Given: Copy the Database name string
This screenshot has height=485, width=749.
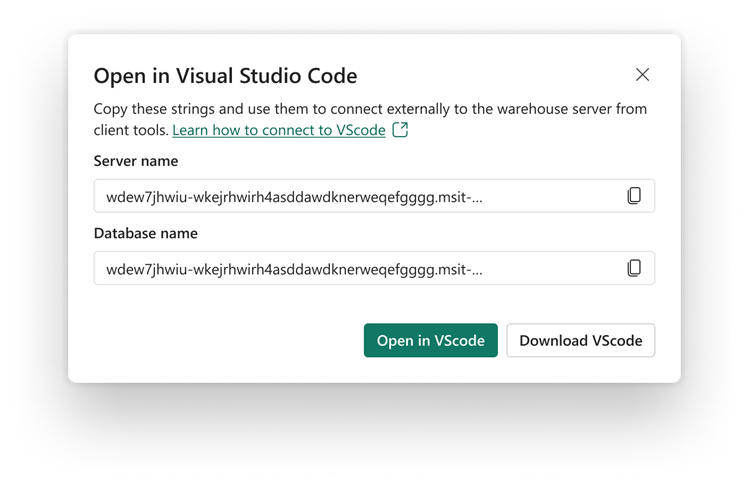Looking at the screenshot, I should [x=634, y=268].
